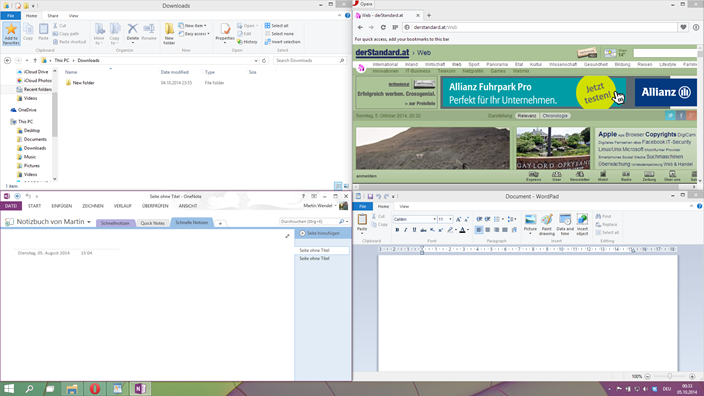Open EINFÜGEN tab in OneNote
Viewport: 704px width, 396px height.
(x=62, y=206)
